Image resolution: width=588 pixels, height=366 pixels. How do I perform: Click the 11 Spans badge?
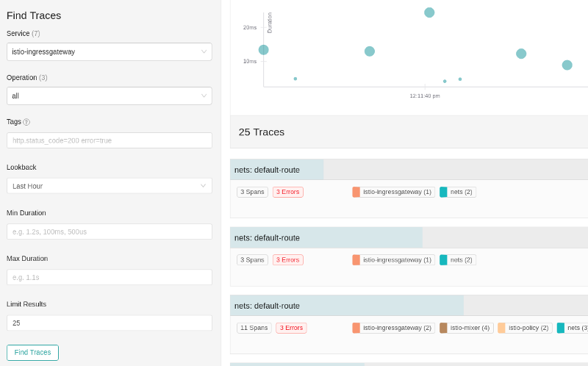tap(254, 328)
